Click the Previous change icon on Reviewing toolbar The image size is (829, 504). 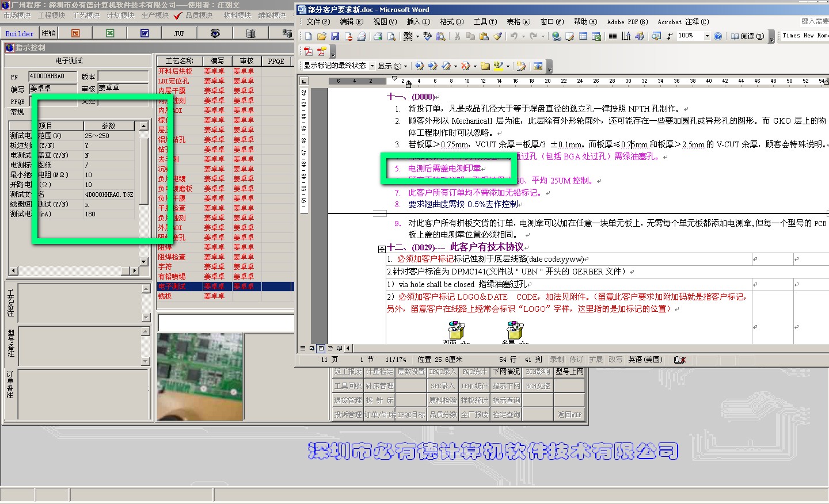419,66
